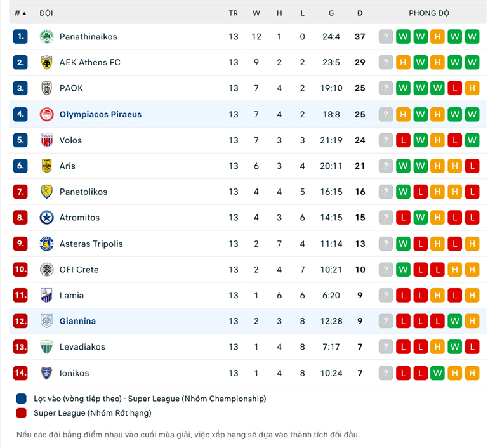Click the Asteras Tripolis table row
The height and width of the screenshot is (448, 495).
247,244
